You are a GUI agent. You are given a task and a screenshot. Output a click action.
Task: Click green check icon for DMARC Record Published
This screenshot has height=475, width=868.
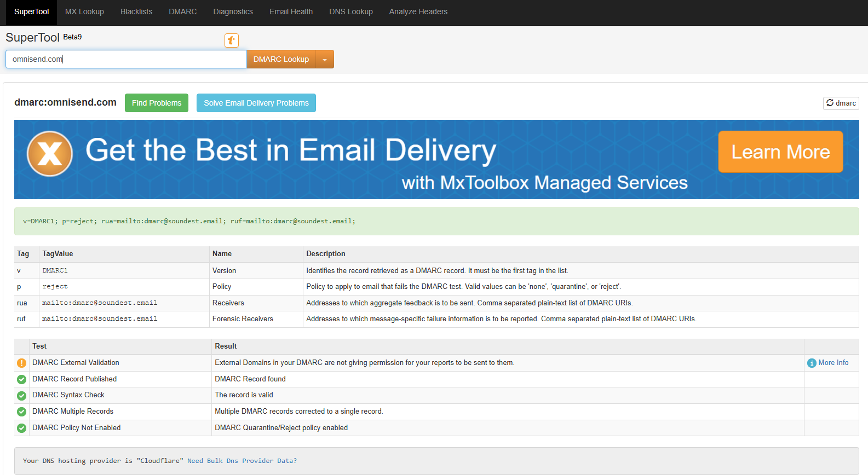pyautogui.click(x=21, y=379)
